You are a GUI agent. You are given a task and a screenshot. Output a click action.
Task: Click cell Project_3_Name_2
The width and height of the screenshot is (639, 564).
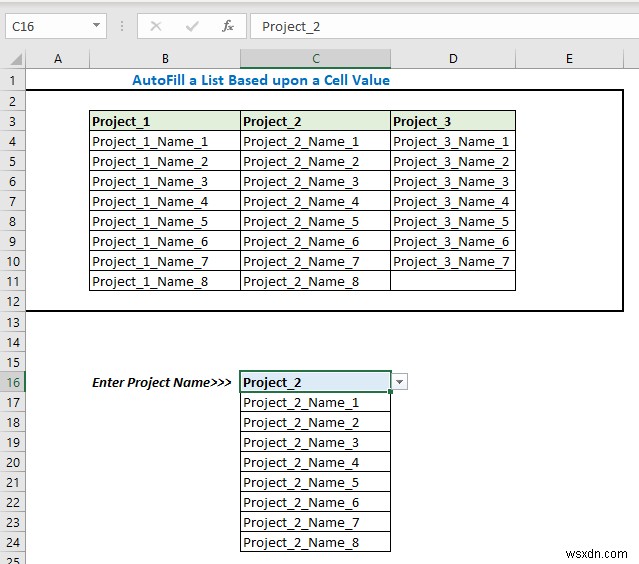[x=453, y=161]
